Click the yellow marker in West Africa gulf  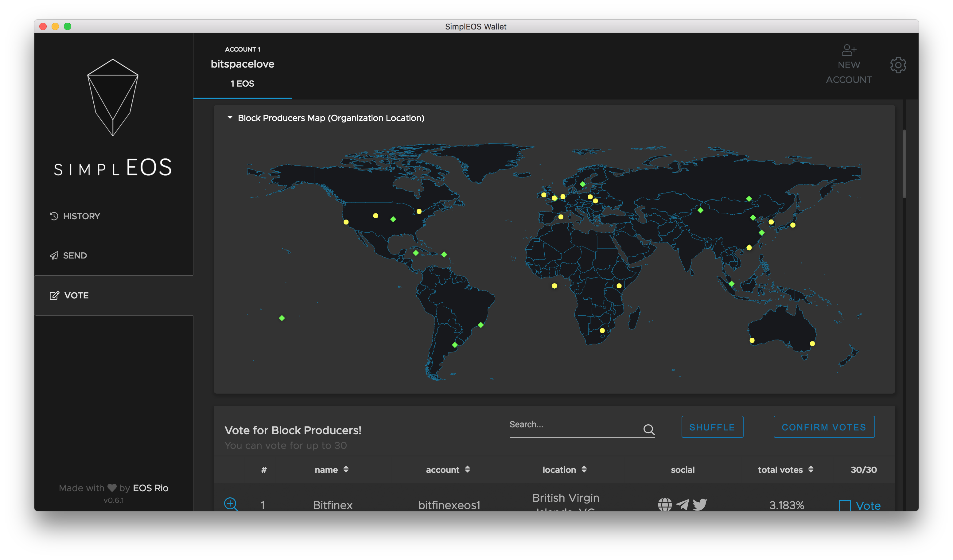pyautogui.click(x=554, y=286)
